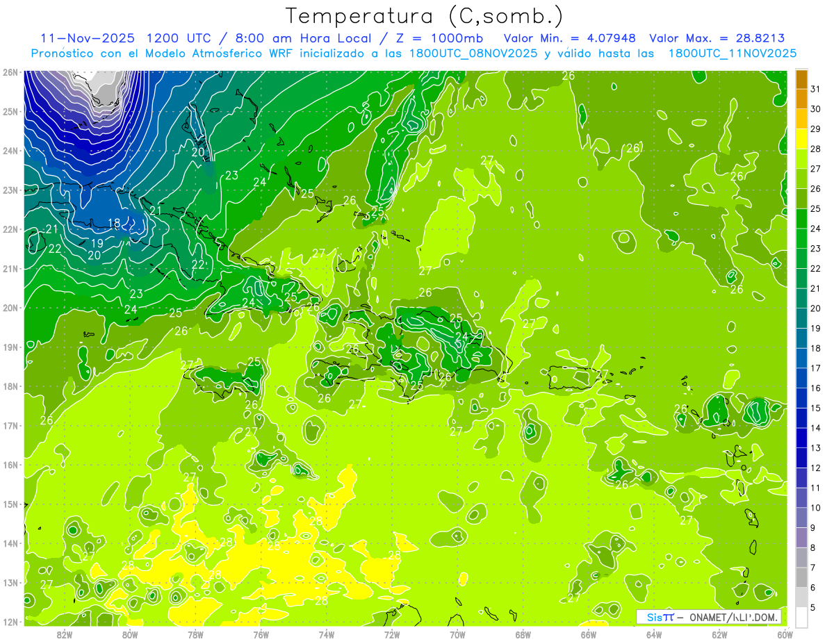The image size is (834, 644).
Task: Click the "20N" latitude axis label
Action: pyautogui.click(x=10, y=308)
